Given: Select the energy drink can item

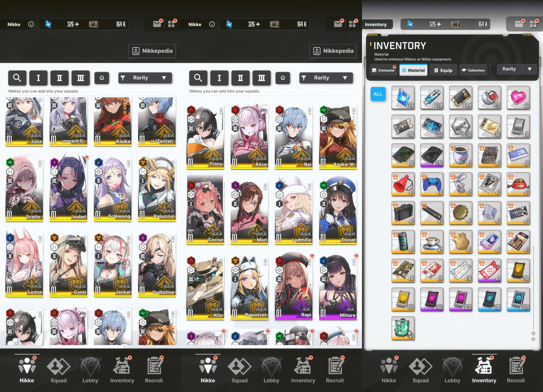Looking at the screenshot, I should pyautogui.click(x=403, y=241).
